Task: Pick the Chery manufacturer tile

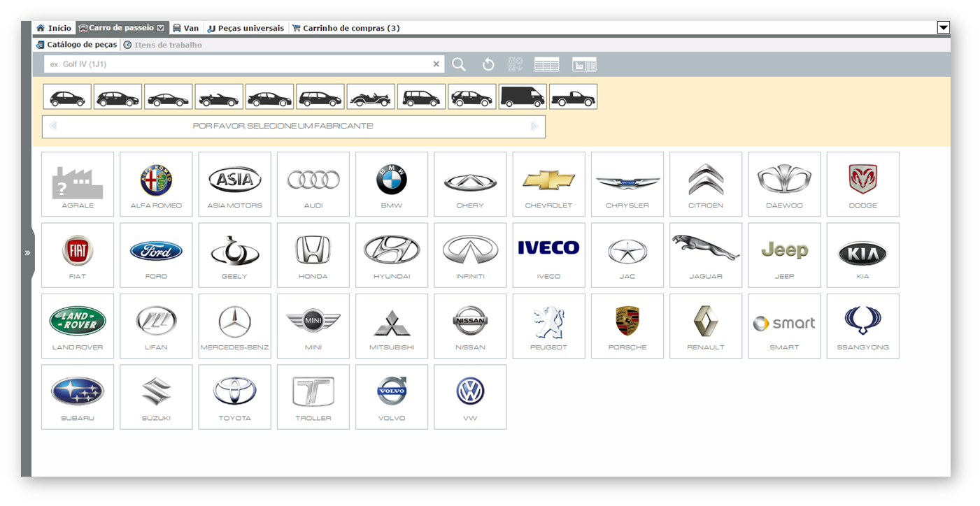Action: point(470,184)
